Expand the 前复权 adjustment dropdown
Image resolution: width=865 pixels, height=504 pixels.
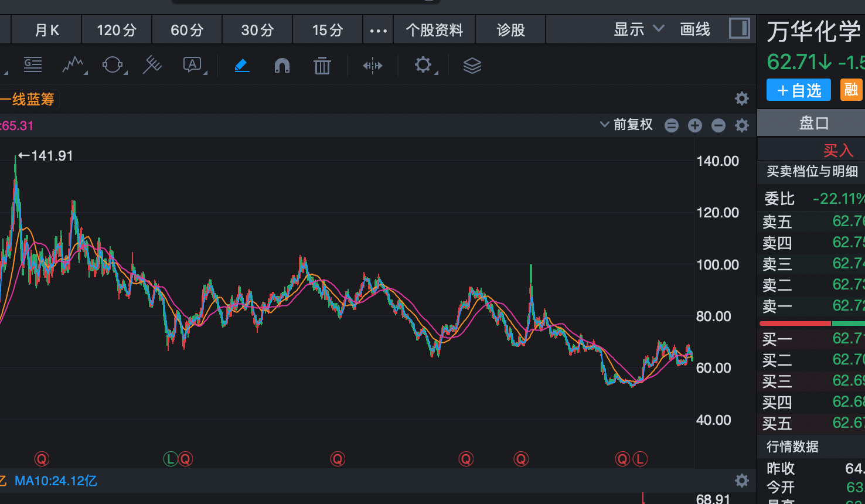click(x=626, y=124)
